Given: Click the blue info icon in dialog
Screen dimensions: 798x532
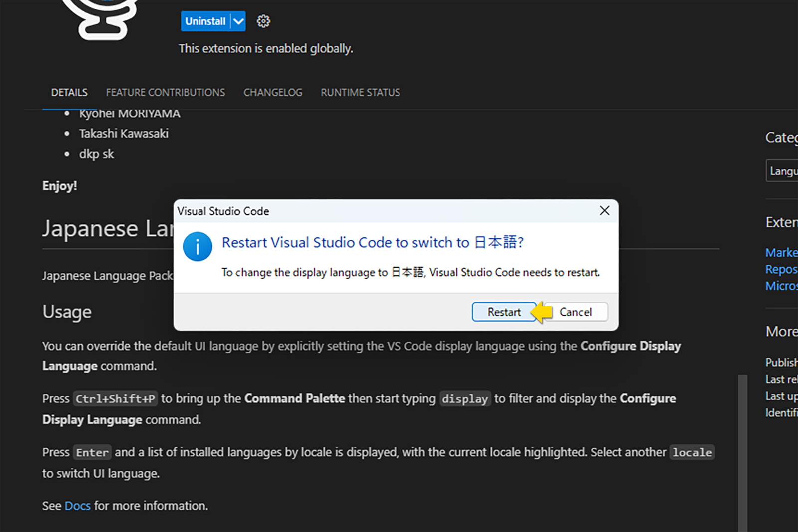Looking at the screenshot, I should pyautogui.click(x=198, y=246).
